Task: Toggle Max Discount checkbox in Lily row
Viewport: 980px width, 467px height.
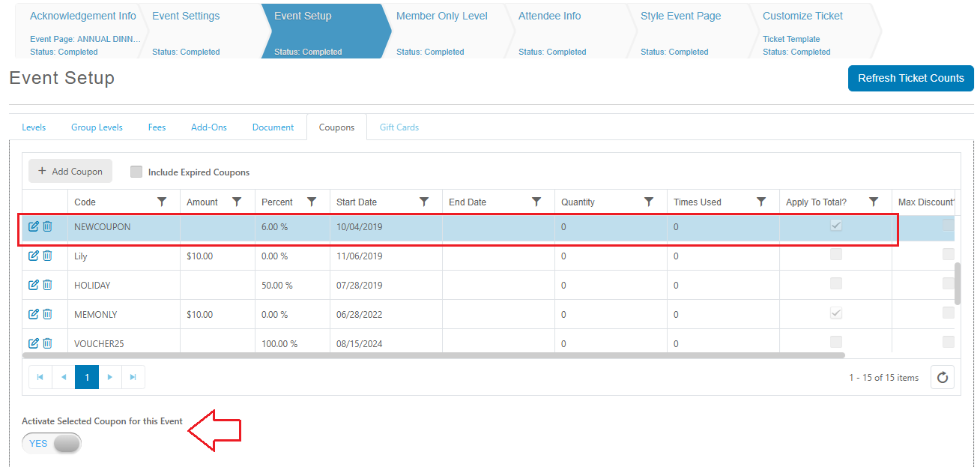Action: point(949,254)
